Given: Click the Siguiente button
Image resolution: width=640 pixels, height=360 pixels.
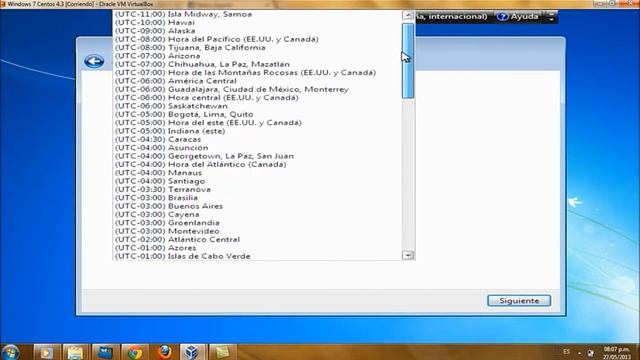Looking at the screenshot, I should pyautogui.click(x=519, y=301).
